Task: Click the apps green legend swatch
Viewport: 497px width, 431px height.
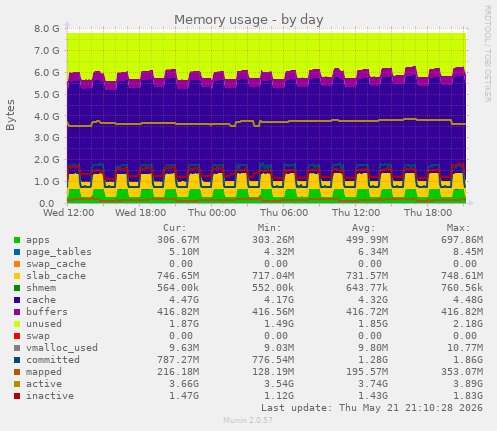Action: coord(17,240)
